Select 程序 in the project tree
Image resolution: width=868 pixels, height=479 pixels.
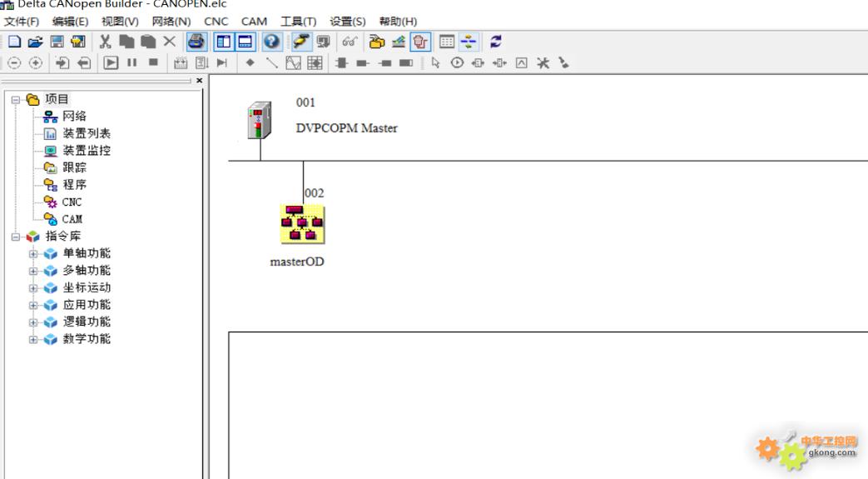coord(74,185)
